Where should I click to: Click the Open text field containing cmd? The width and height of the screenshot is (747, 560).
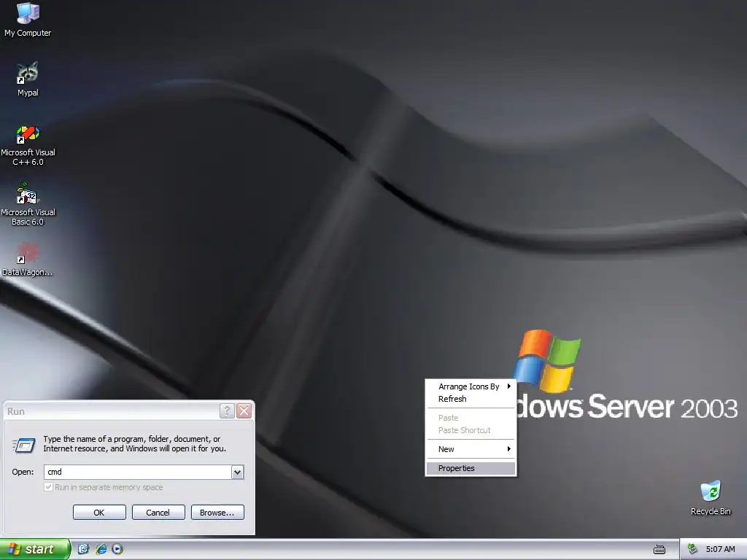138,472
